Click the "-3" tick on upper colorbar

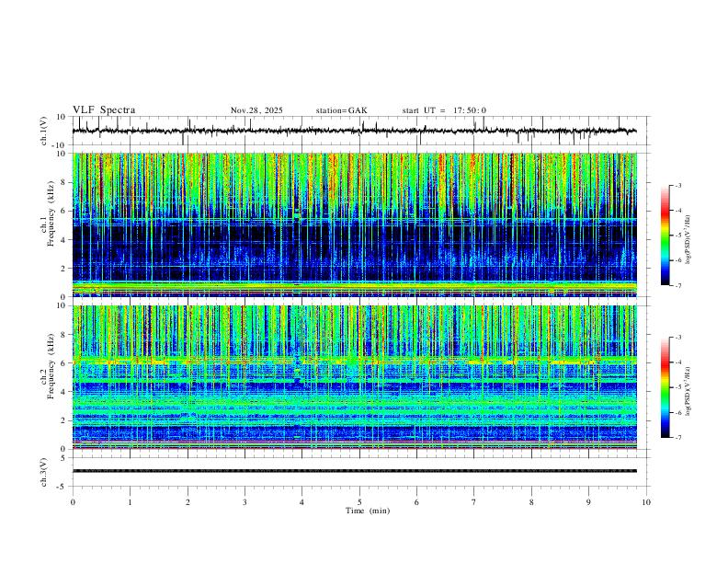pos(677,185)
